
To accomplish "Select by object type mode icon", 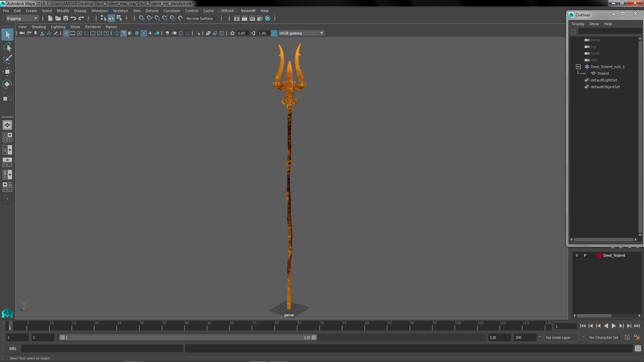I will coord(111,18).
